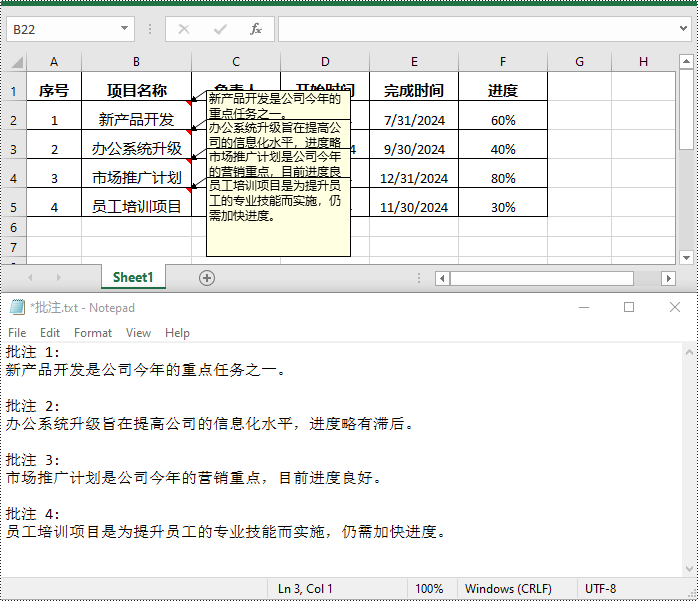Open Notepad Help menu
Screen dimensions: 698x601
pyautogui.click(x=177, y=333)
